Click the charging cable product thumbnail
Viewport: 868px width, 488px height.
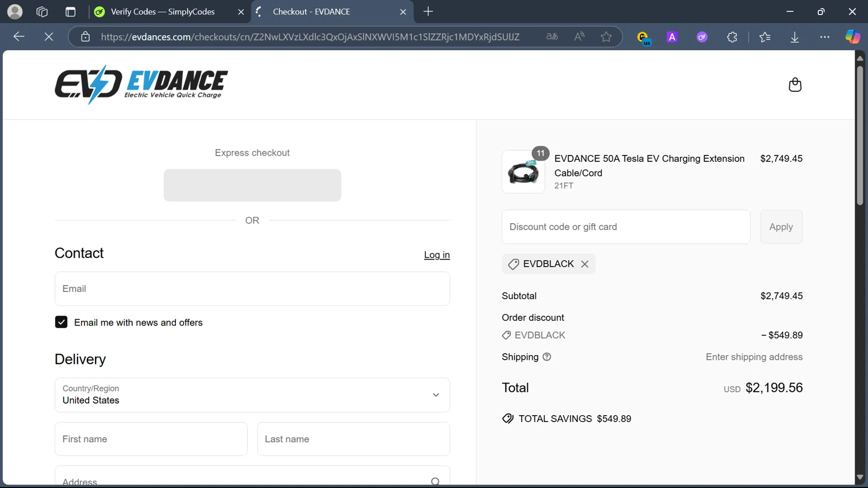pyautogui.click(x=524, y=172)
